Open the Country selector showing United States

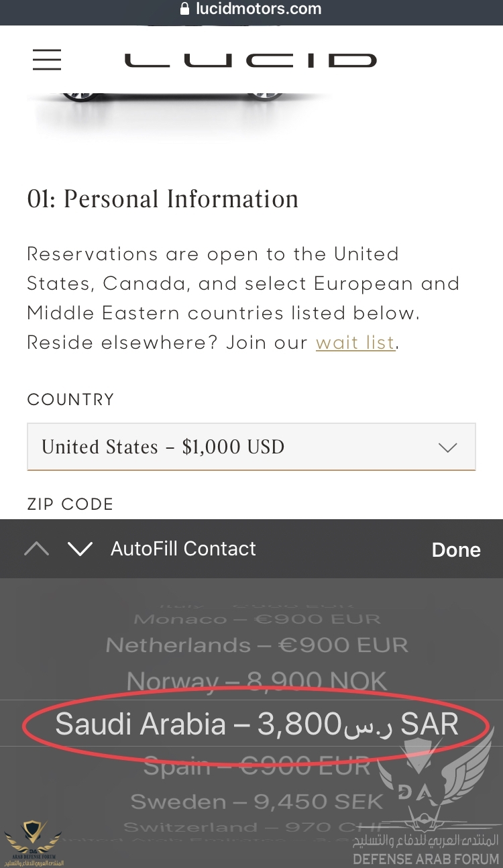[x=251, y=447]
